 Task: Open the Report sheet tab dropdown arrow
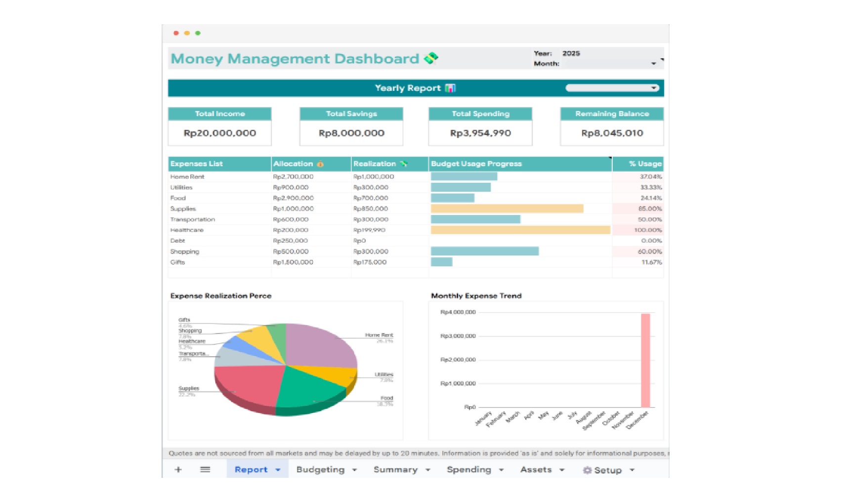pos(277,469)
